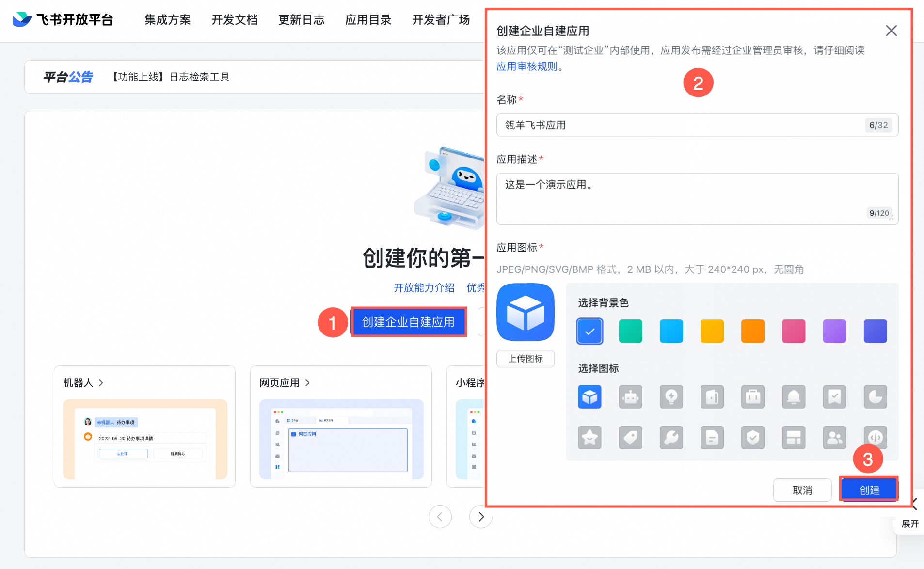Select the bookmark checkmark app icon
Image resolution: width=924 pixels, height=569 pixels.
pos(835,397)
